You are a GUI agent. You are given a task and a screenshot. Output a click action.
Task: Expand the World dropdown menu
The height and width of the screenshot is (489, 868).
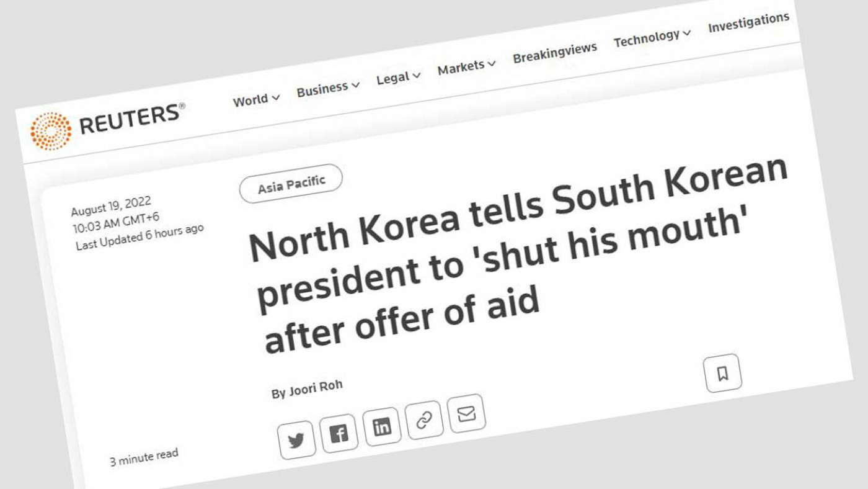click(x=257, y=99)
